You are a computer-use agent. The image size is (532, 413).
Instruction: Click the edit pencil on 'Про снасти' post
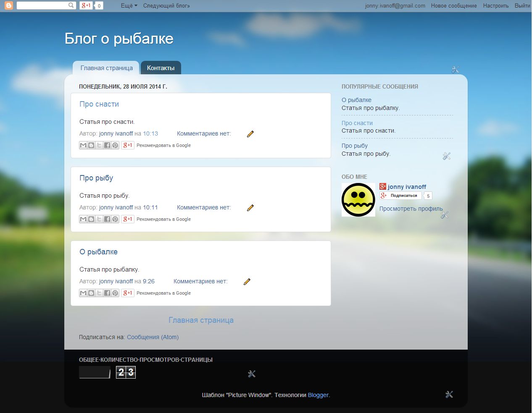tap(250, 134)
